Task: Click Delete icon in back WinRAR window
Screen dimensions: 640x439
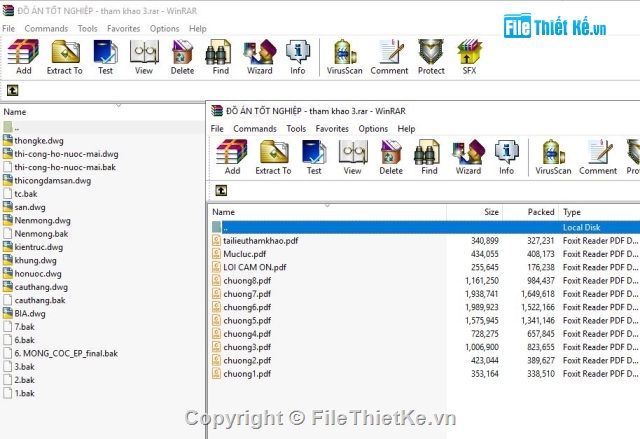Action: coord(182,57)
